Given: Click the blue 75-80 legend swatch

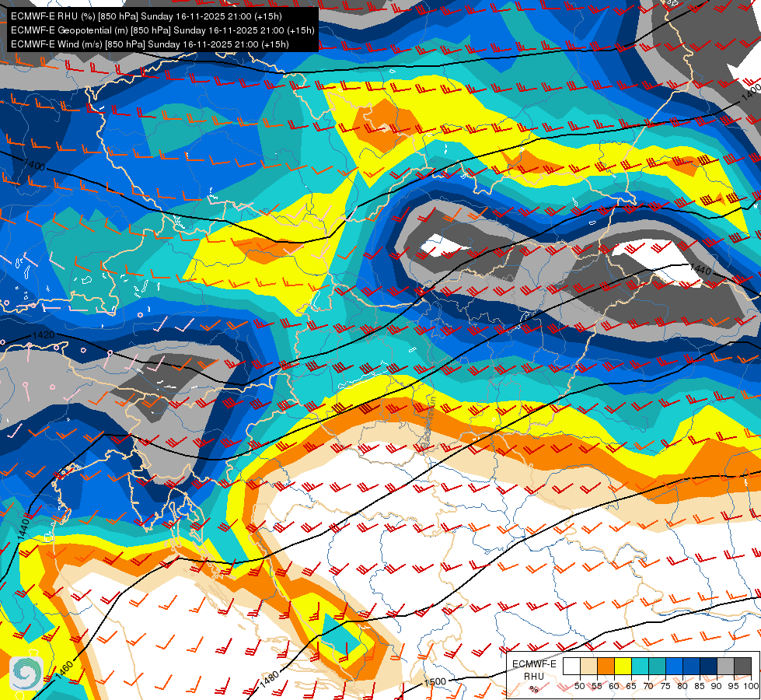Looking at the screenshot, I should [x=675, y=666].
